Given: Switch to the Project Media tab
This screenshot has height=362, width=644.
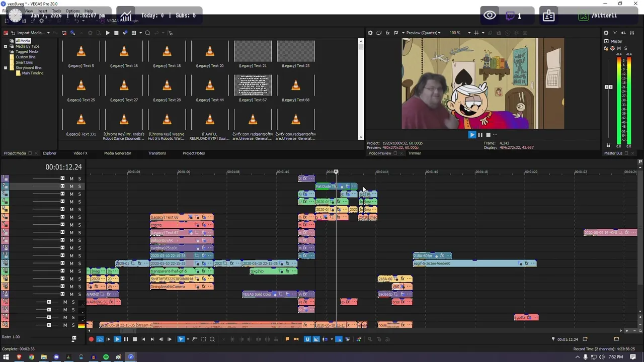Looking at the screenshot, I should [x=15, y=153].
